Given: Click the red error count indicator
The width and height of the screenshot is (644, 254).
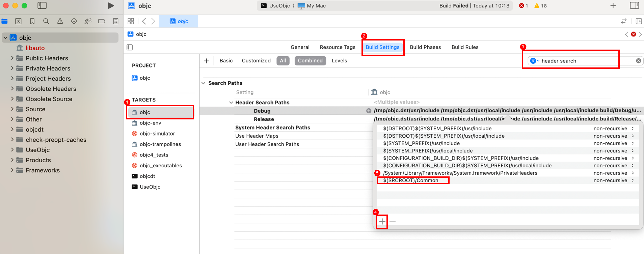Looking at the screenshot, I should pos(524,6).
